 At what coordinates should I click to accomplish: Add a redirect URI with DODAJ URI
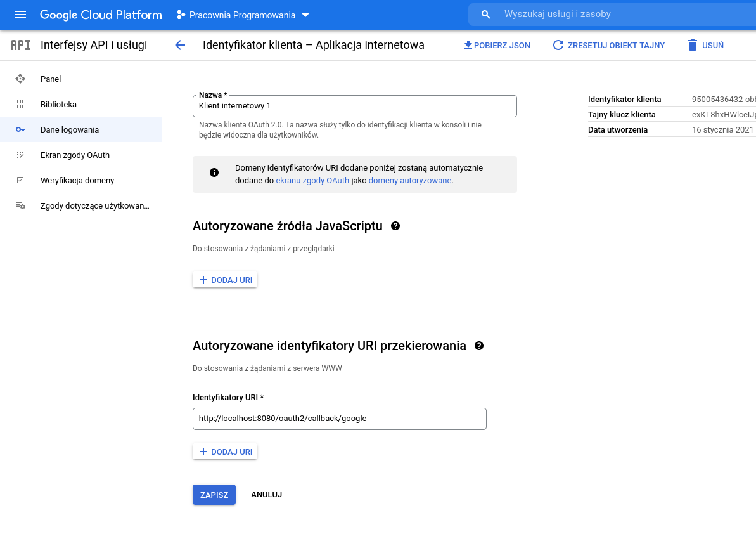[x=225, y=452]
